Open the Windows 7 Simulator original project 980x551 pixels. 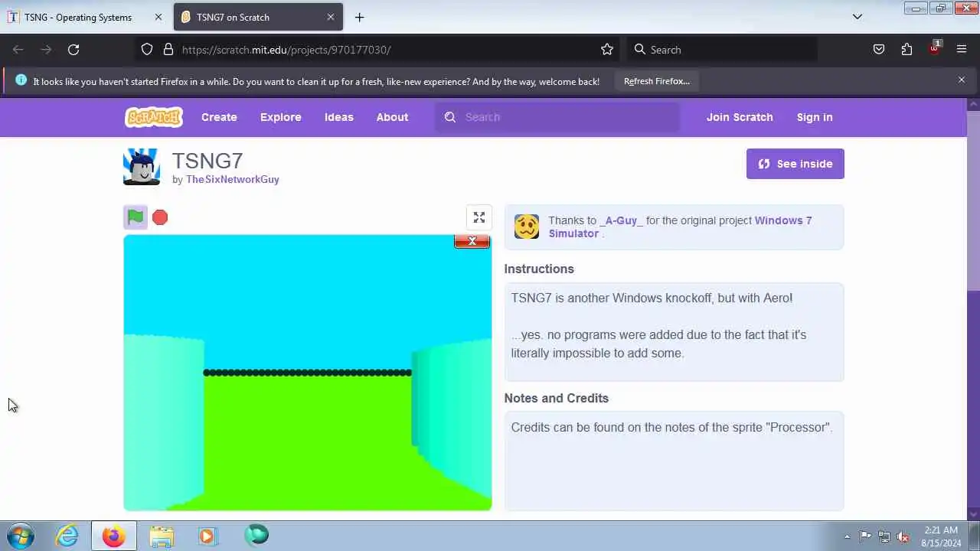coord(680,227)
